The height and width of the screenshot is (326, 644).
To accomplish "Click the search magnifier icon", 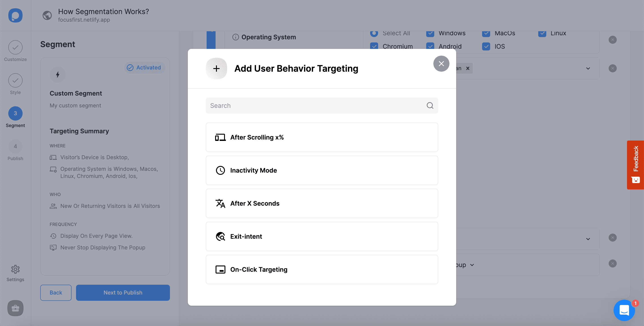I will pos(430,106).
